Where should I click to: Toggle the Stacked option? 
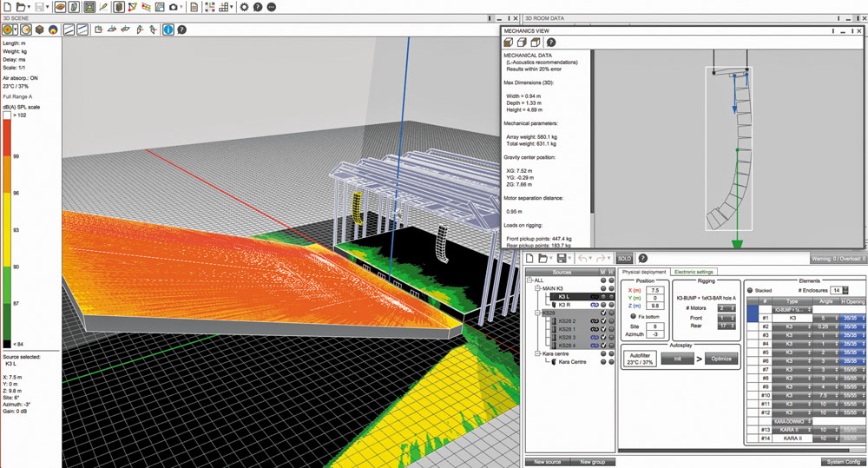(751, 291)
